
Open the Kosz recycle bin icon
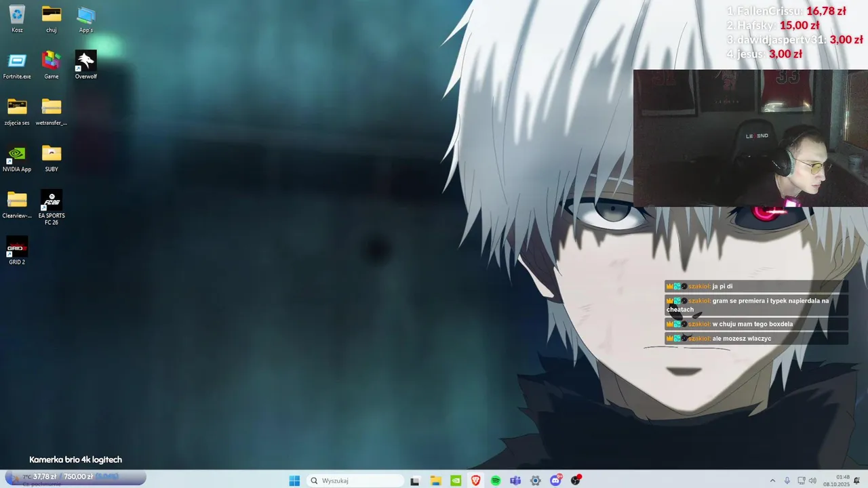coord(17,18)
